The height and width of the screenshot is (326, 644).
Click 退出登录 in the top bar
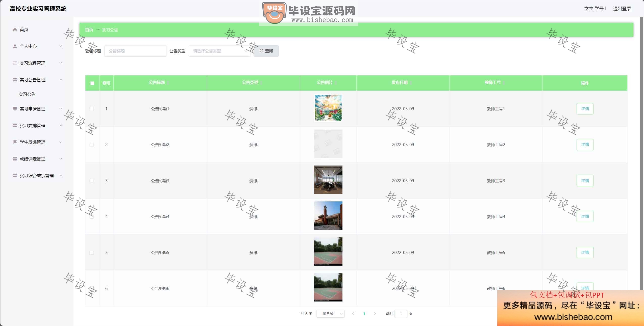click(x=622, y=9)
